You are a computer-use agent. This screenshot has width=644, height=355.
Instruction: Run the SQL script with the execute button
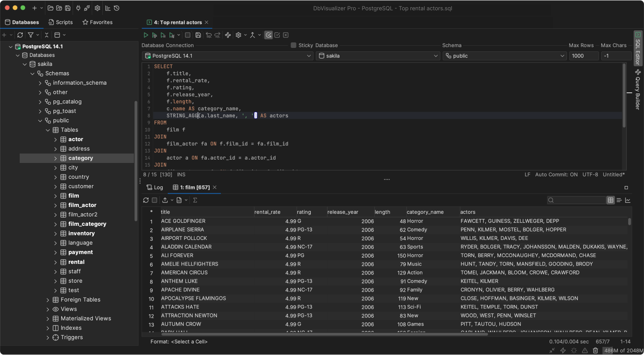pyautogui.click(x=145, y=35)
